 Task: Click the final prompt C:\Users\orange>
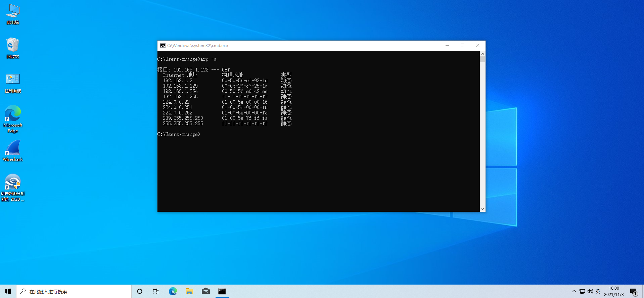coord(179,134)
